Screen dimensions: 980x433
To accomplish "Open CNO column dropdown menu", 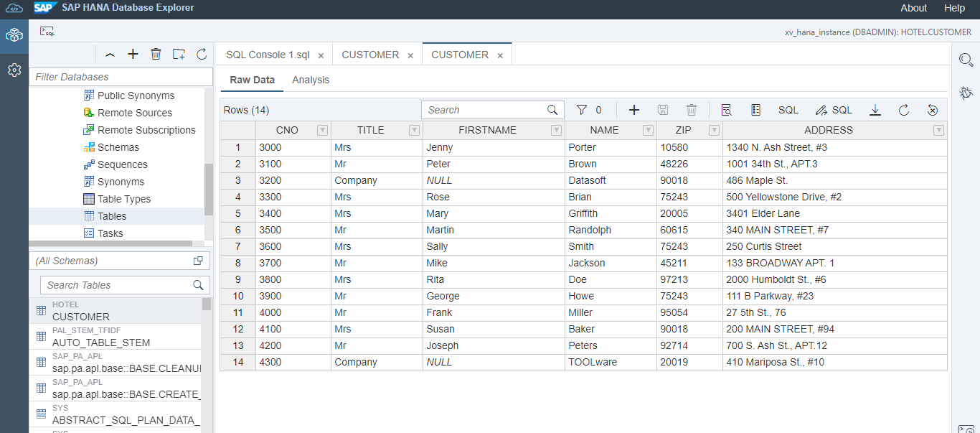I will [323, 130].
